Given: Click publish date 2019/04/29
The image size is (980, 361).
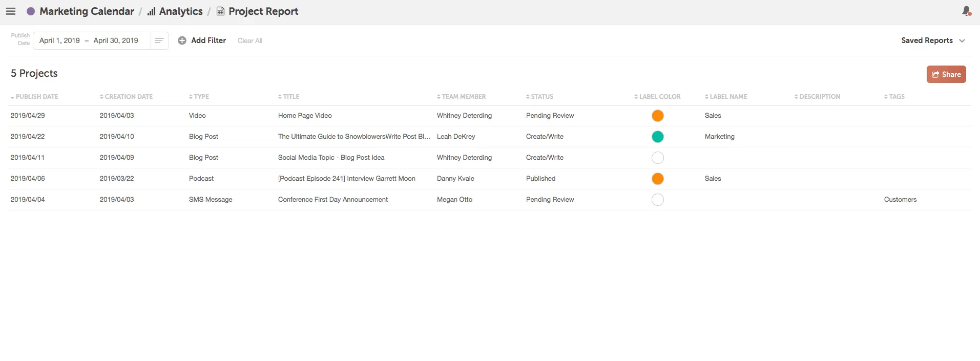Looking at the screenshot, I should pyautogui.click(x=28, y=116).
